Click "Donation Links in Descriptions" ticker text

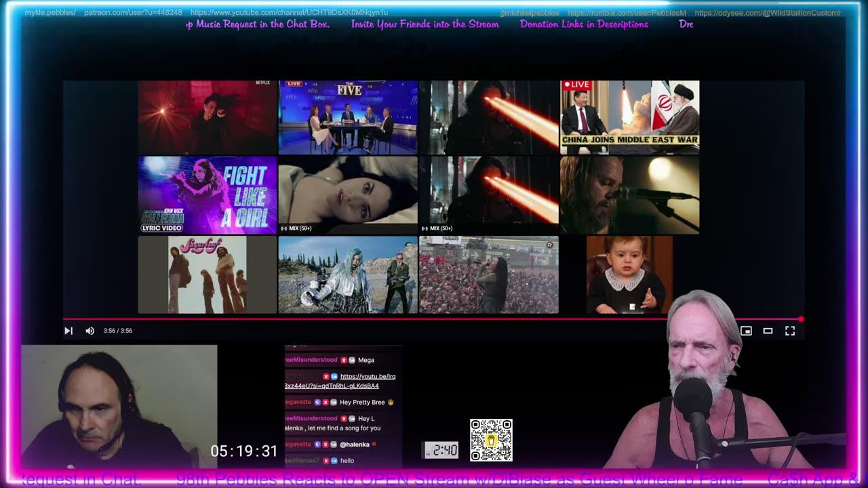(584, 24)
